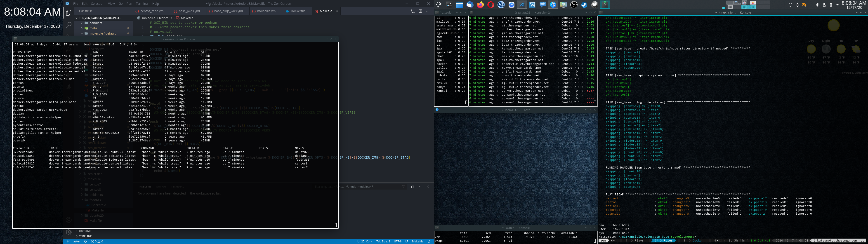Open the Konsole terminal icon in the panel

(x=605, y=4)
